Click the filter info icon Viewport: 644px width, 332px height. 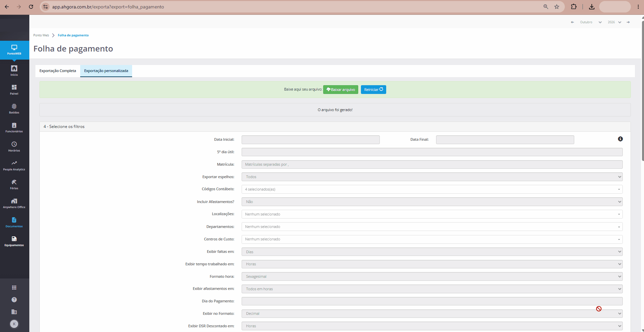tap(620, 139)
